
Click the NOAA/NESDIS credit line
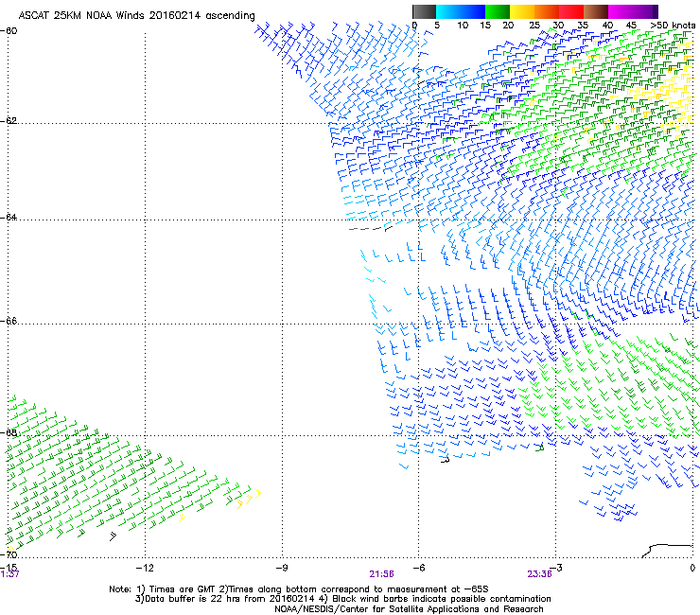point(409,609)
